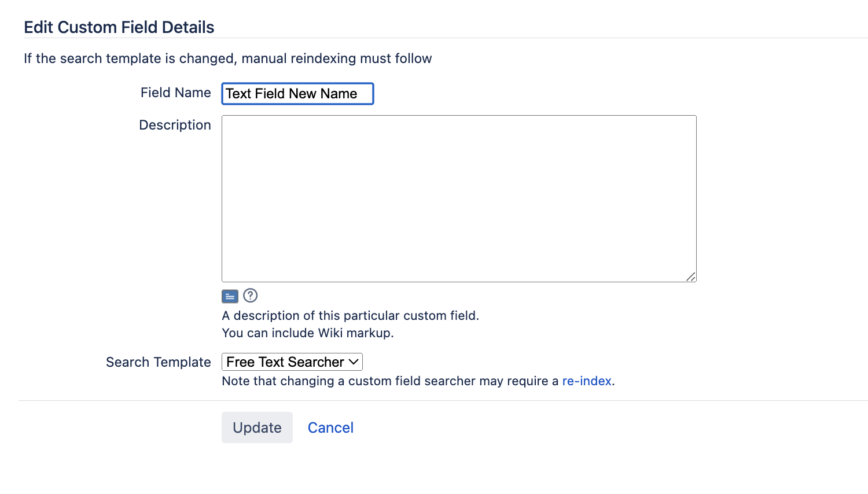
Task: Click the wiki markup preview icon
Action: click(x=230, y=297)
